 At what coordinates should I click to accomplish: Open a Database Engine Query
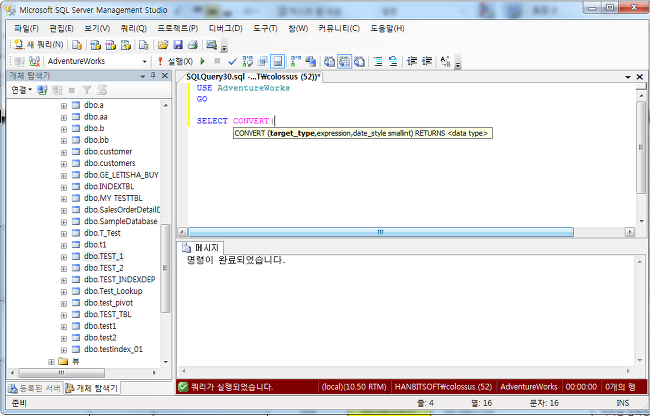(x=77, y=45)
